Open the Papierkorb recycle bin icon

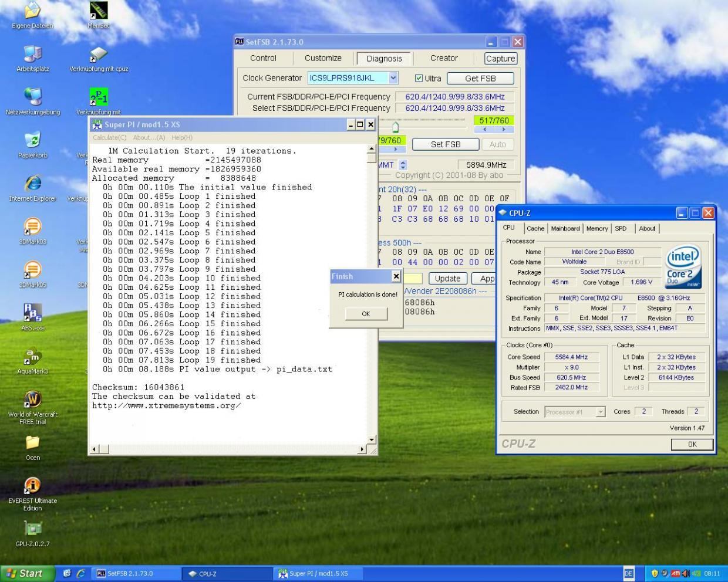32,140
